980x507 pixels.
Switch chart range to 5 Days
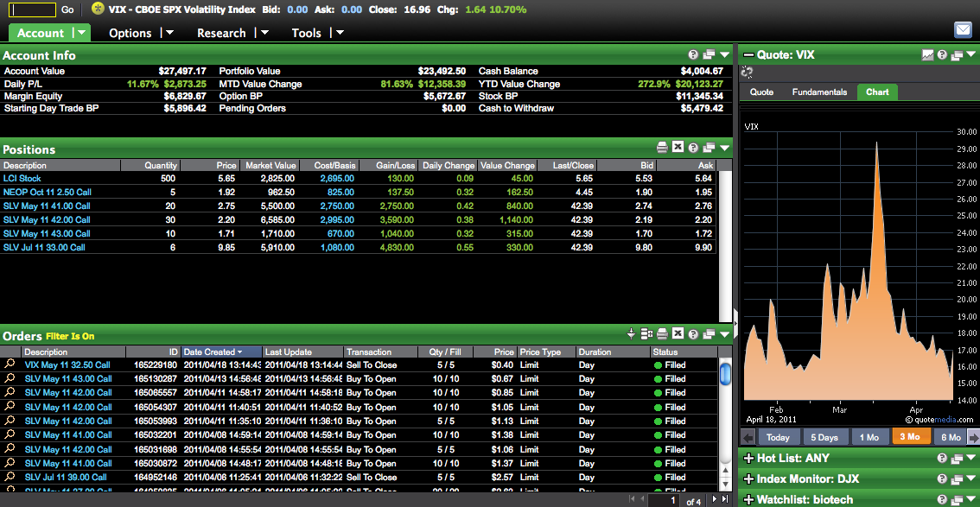(x=824, y=437)
